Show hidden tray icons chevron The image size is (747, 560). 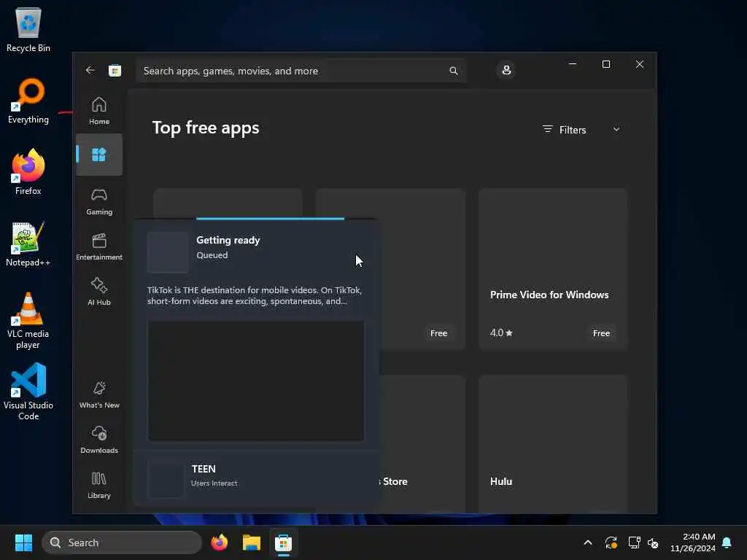coord(588,542)
